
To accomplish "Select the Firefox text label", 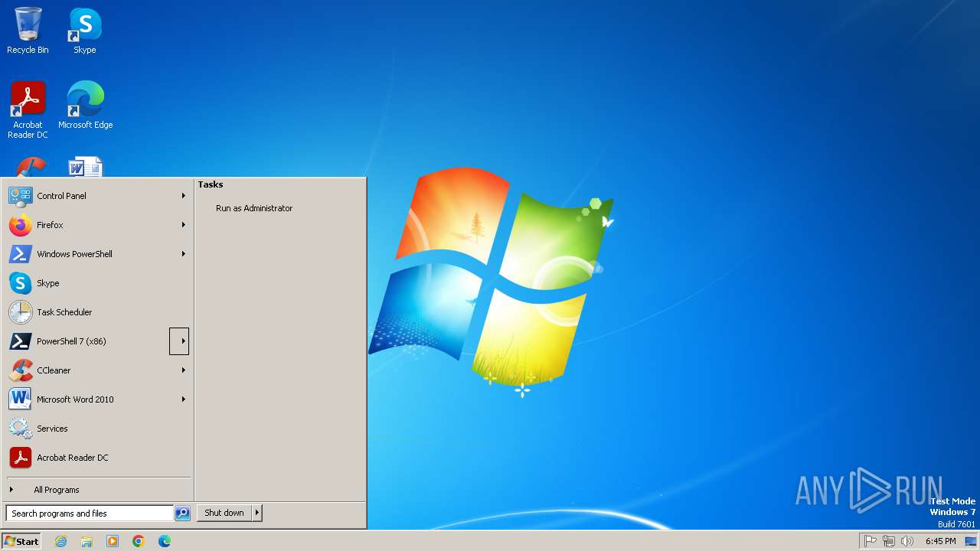I will pyautogui.click(x=50, y=225).
